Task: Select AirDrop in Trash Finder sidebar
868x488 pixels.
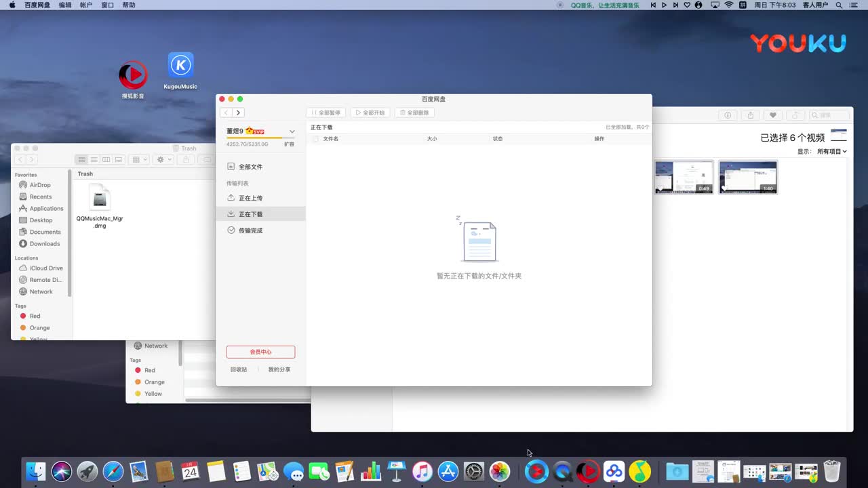Action: (x=40, y=185)
